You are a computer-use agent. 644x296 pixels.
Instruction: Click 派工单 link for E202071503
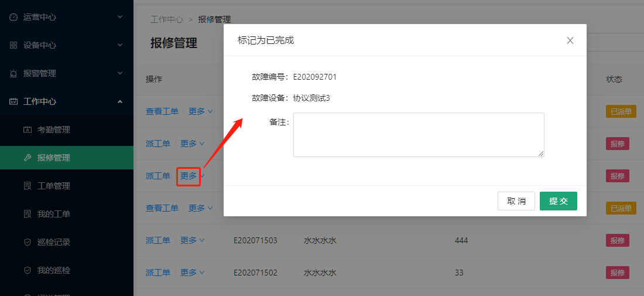pos(157,240)
